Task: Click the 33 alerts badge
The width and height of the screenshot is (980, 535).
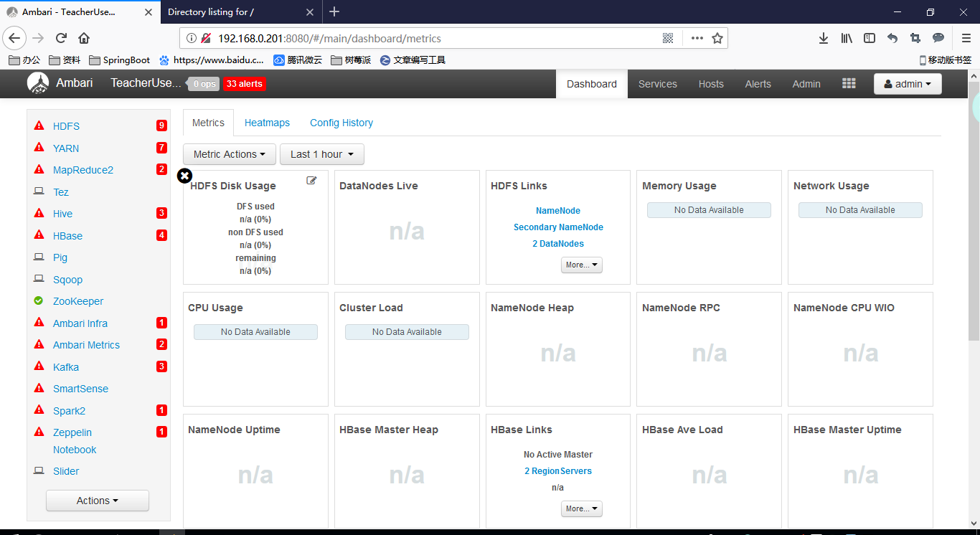Action: (x=245, y=84)
